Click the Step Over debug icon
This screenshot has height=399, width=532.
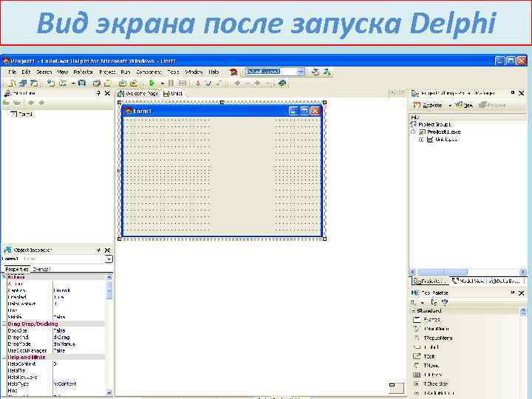tap(208, 83)
